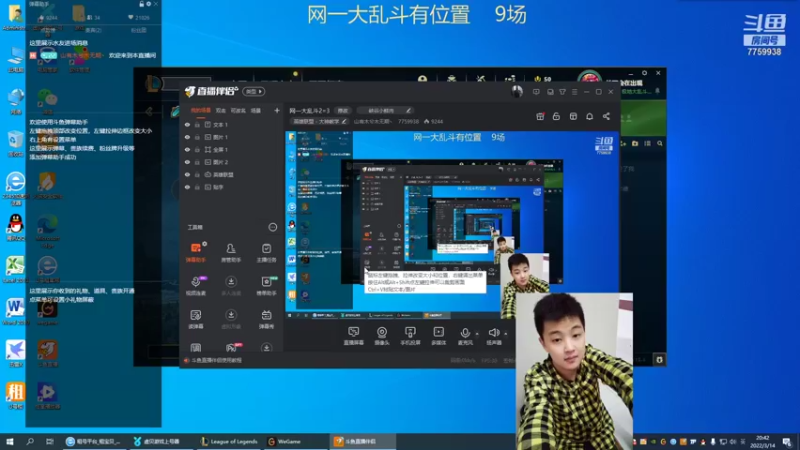800x450 pixels.
Task: Hide the 英雄联盟 layer
Action: point(187,174)
